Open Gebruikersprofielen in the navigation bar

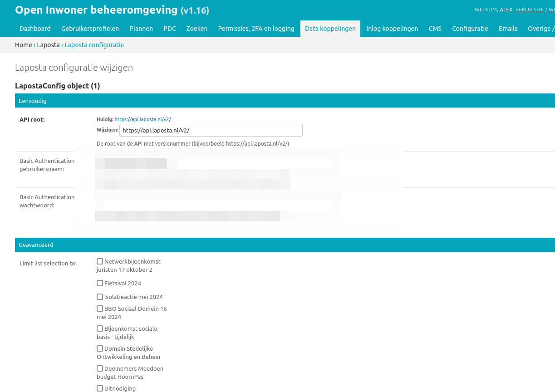90,29
